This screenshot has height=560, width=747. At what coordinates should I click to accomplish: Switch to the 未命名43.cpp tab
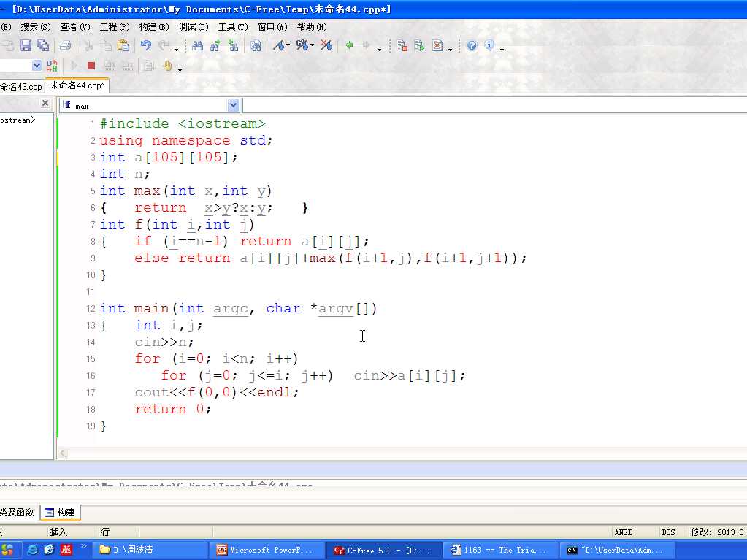point(21,87)
